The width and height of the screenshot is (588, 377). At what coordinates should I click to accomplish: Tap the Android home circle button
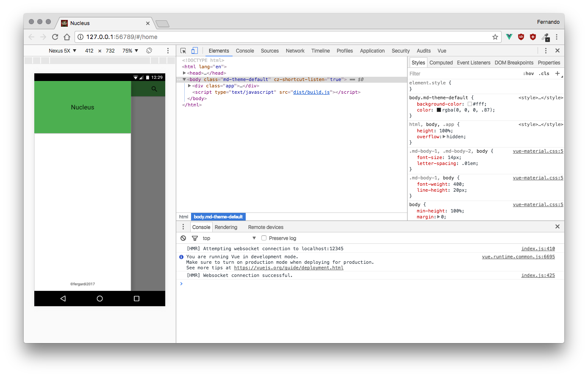100,299
